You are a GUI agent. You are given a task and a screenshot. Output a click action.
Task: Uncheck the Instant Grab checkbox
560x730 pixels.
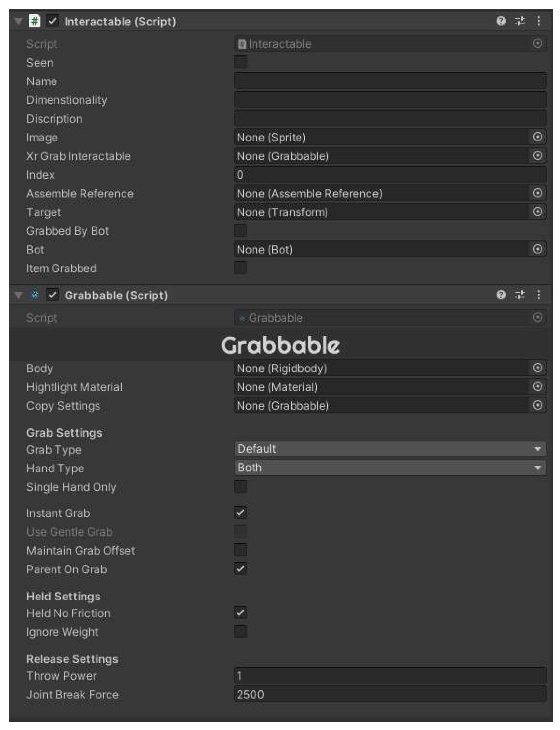tap(240, 513)
